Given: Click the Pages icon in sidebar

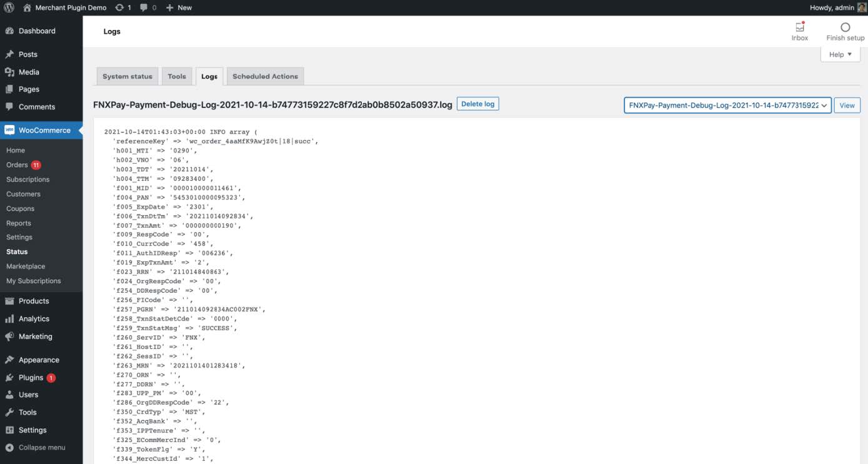Looking at the screenshot, I should 9,89.
